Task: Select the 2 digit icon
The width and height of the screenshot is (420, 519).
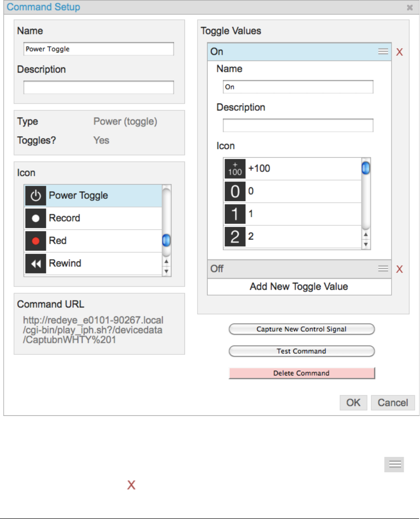Action: click(x=292, y=237)
